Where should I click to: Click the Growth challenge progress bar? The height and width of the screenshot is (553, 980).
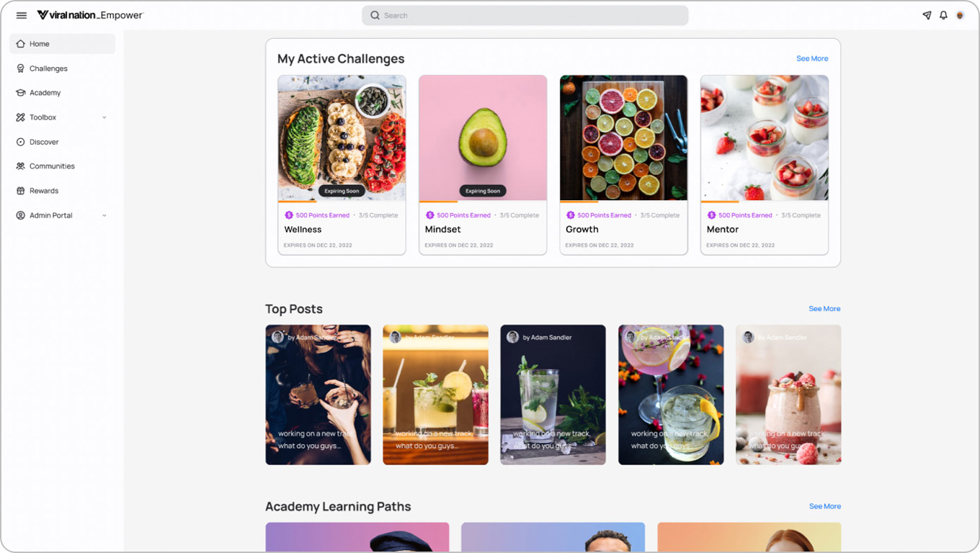(623, 202)
